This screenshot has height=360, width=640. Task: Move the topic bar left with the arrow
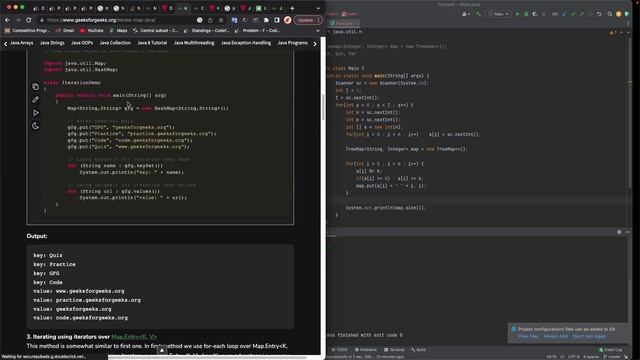click(5, 43)
